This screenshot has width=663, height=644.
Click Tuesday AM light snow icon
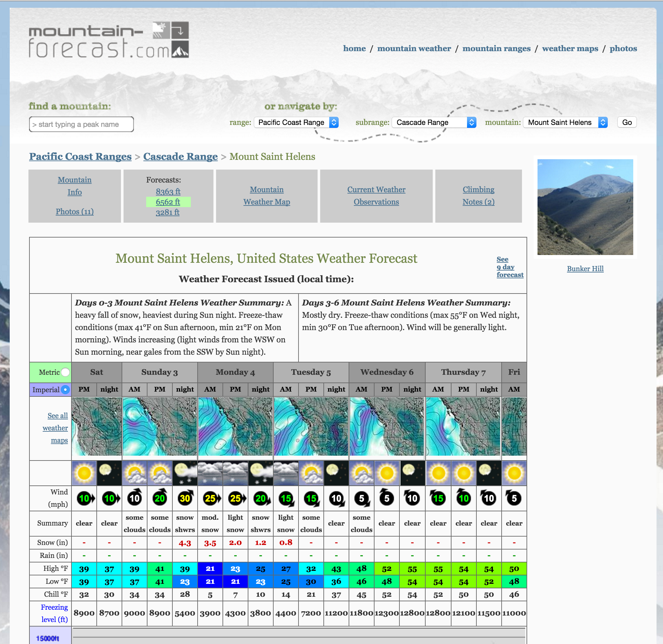[x=286, y=473]
